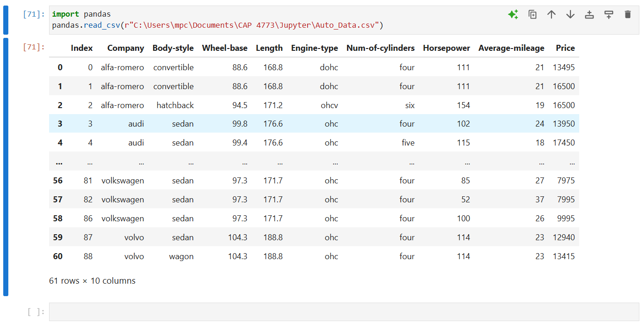Image resolution: width=644 pixels, height=322 pixels.
Task: Click the green AI assistant sparkle icon
Action: click(x=513, y=14)
